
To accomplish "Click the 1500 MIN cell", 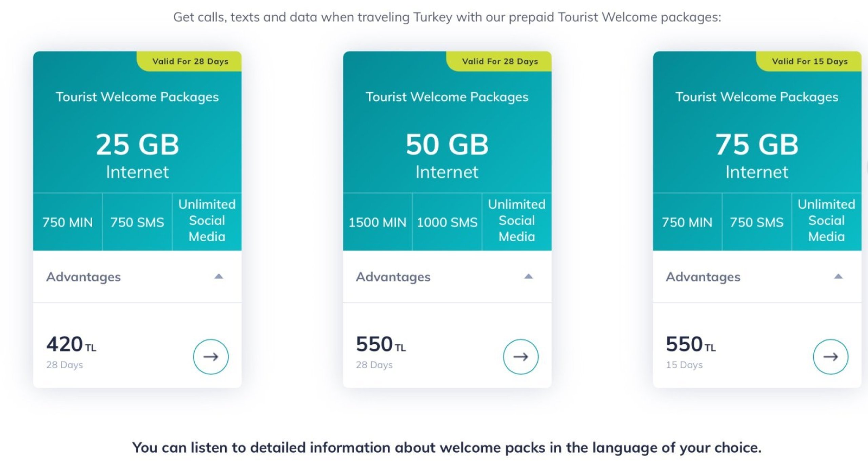I will click(x=377, y=222).
